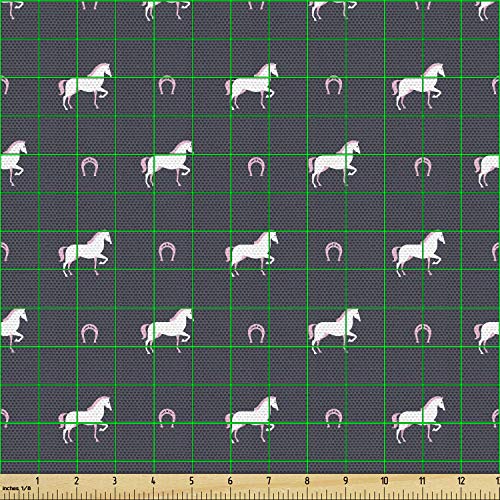The height and width of the screenshot is (500, 500).
Task: Choose the ruler number 8
Action: (x=307, y=481)
